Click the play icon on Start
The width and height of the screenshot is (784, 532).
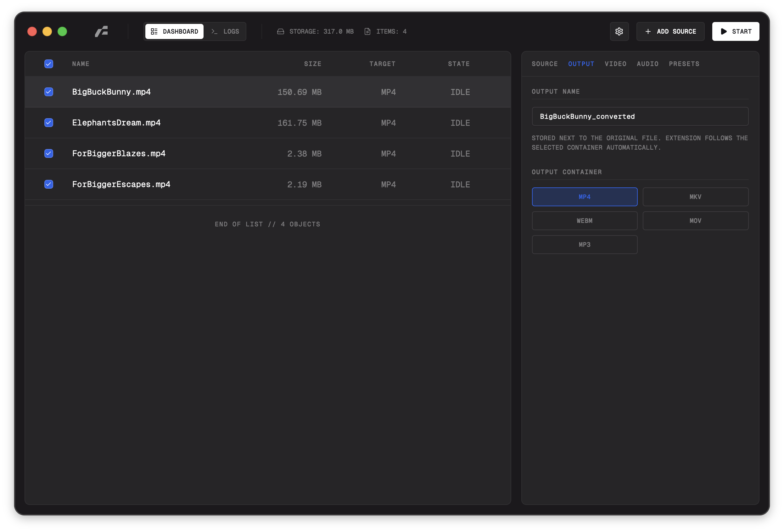(723, 31)
